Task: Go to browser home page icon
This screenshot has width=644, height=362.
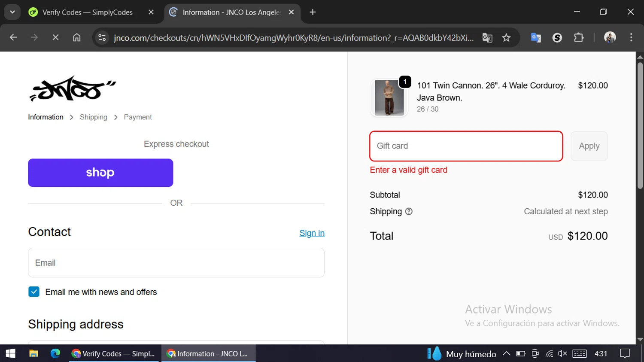Action: (x=77, y=38)
